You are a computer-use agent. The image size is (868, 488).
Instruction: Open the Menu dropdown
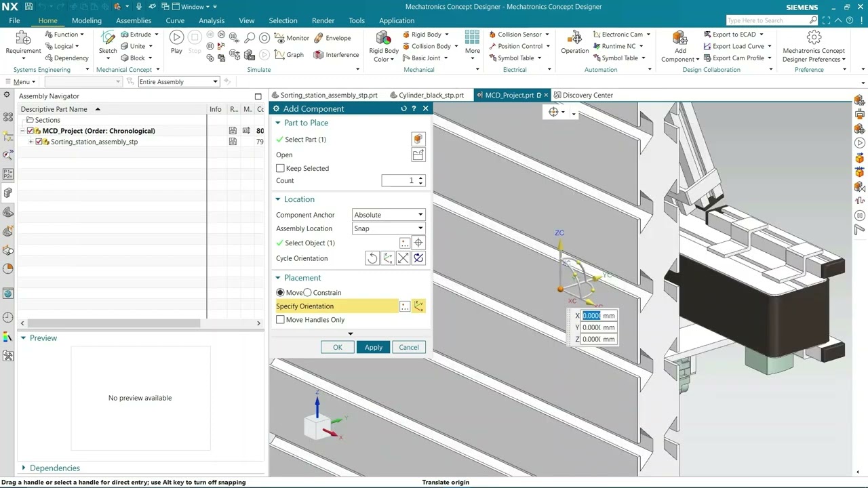point(20,81)
